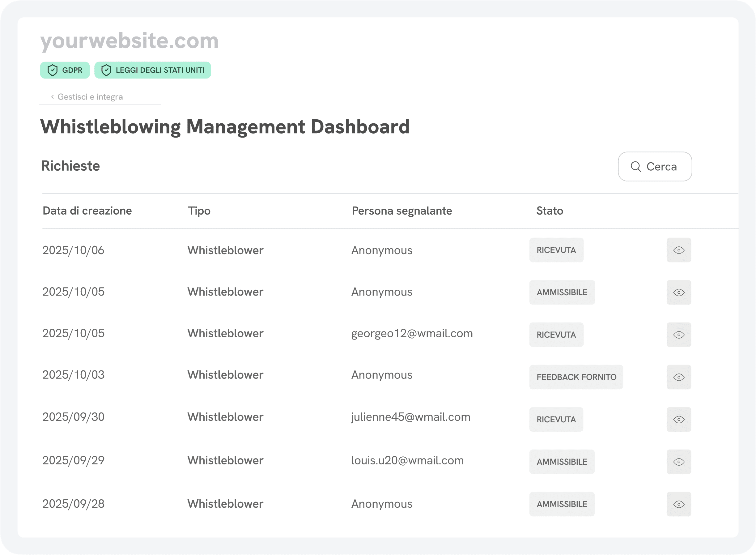This screenshot has height=555, width=756.
Task: Click eye icon for julienne45@wmail.com row
Action: point(678,419)
